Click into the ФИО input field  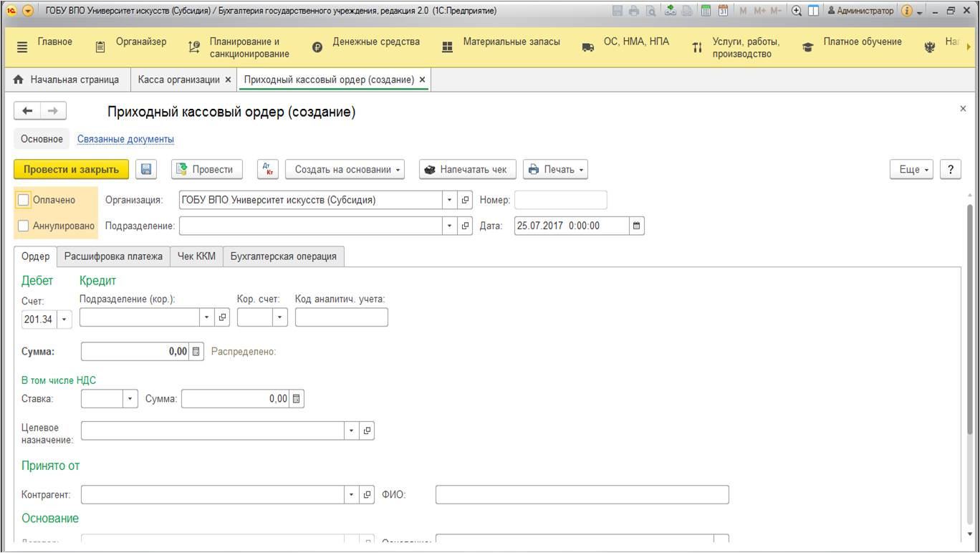pos(582,495)
